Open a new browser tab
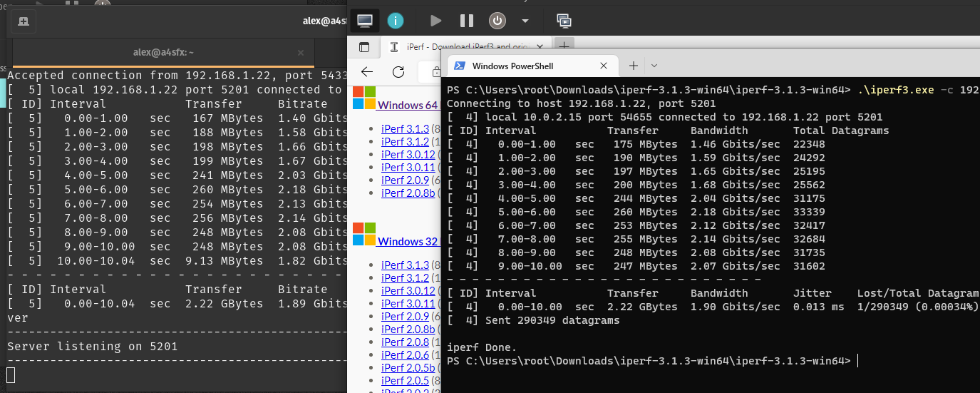 click(x=563, y=46)
